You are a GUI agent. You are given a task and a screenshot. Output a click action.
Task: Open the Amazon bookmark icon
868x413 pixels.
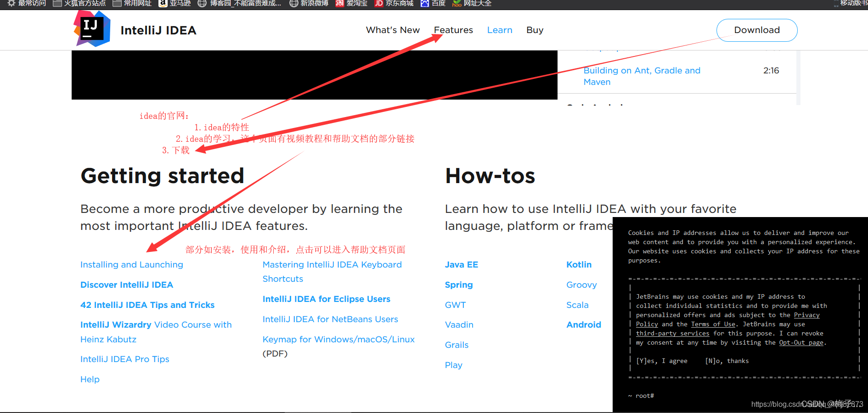click(163, 3)
